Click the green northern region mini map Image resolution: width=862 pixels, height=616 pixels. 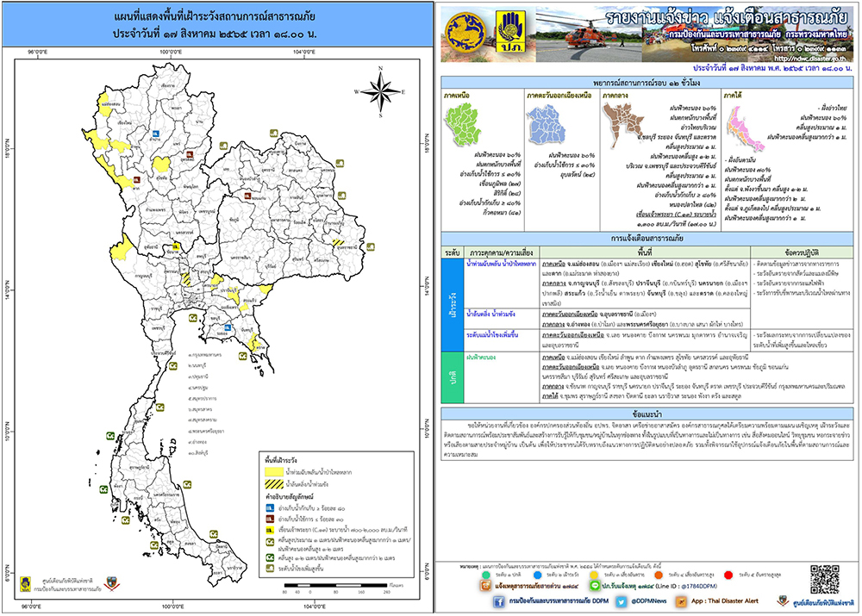(x=463, y=124)
